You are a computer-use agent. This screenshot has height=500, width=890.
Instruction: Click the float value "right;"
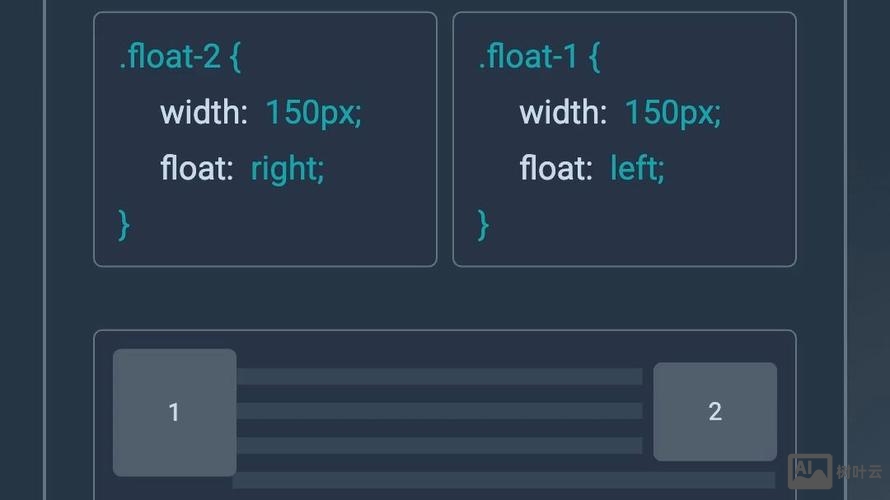coord(288,168)
